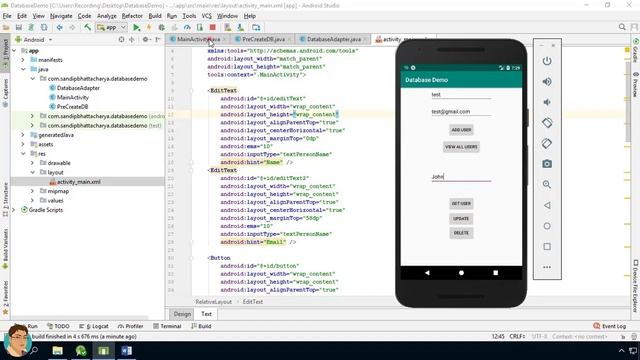
Task: Click the Open file toolbar icon
Action: (6, 27)
